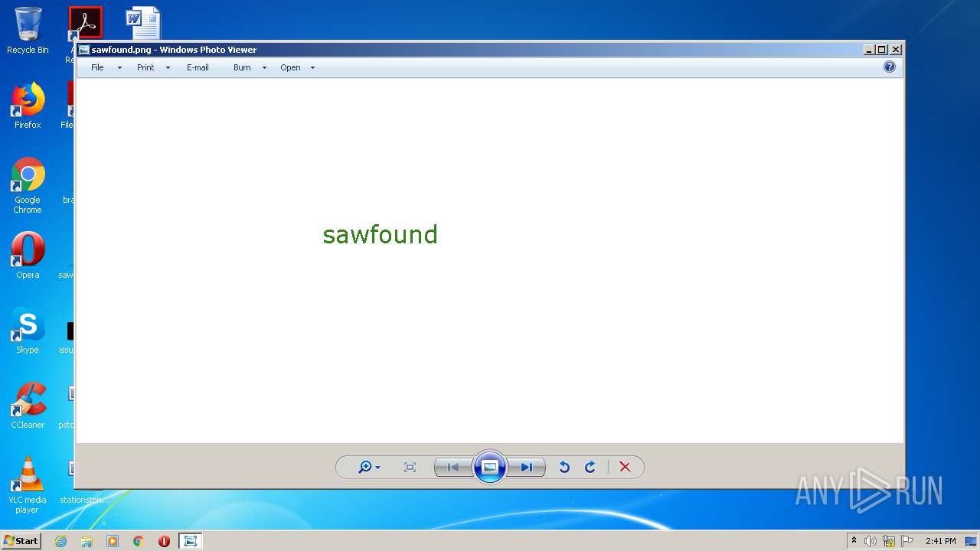Click the blue Help icon

[x=890, y=67]
